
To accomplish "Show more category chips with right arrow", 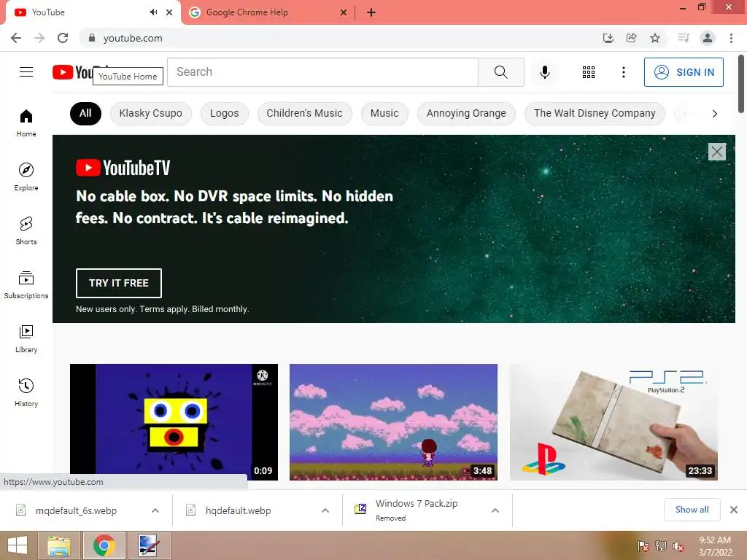I will click(714, 113).
